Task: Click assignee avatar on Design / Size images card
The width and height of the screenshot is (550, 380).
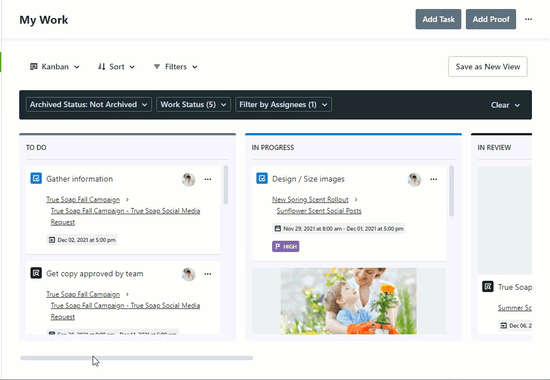Action: pyautogui.click(x=414, y=179)
